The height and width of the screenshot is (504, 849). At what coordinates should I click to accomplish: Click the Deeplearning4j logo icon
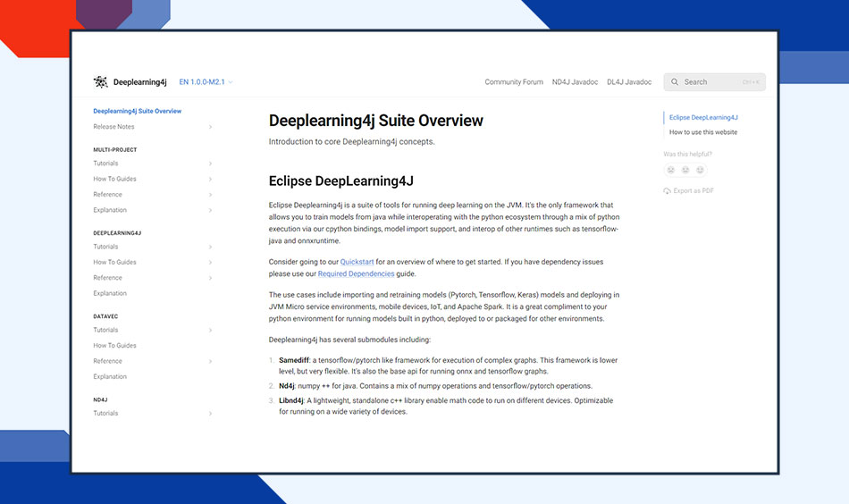click(x=100, y=82)
